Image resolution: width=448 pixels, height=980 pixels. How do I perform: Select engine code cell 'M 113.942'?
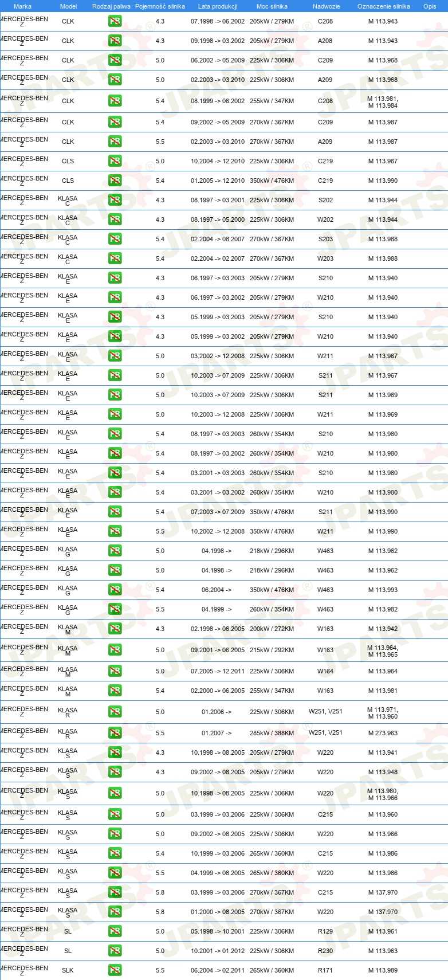383,629
